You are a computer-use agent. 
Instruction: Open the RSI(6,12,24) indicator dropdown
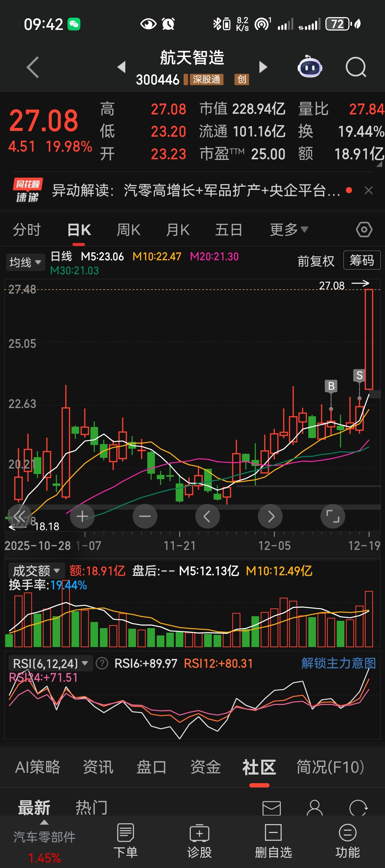click(x=50, y=664)
